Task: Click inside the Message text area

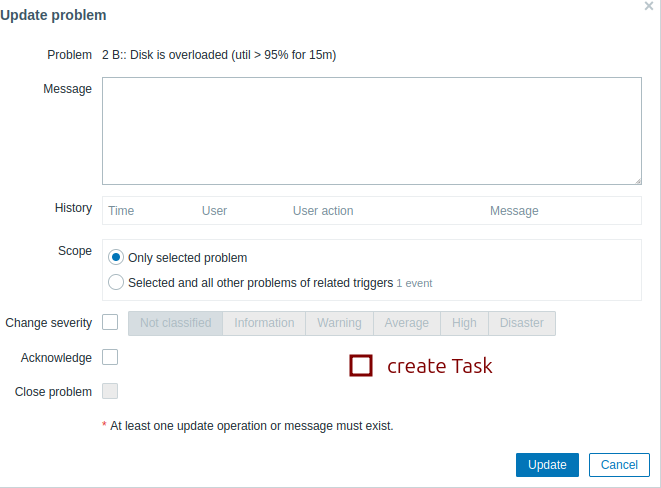Action: point(371,131)
